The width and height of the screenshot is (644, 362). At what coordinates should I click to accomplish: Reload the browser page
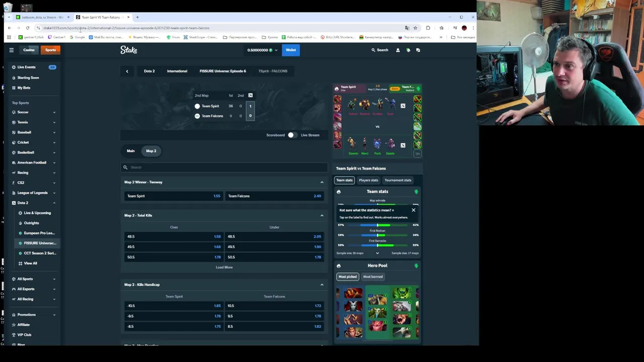pyautogui.click(x=28, y=28)
